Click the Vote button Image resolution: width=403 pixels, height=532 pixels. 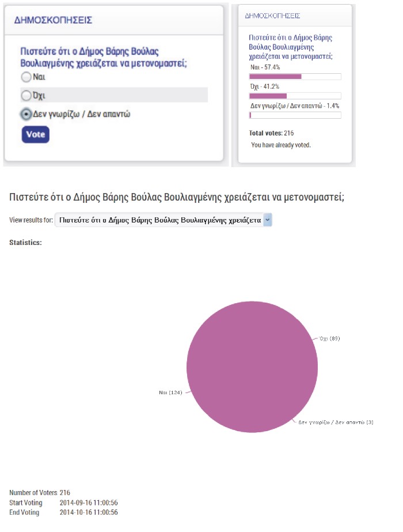click(36, 134)
